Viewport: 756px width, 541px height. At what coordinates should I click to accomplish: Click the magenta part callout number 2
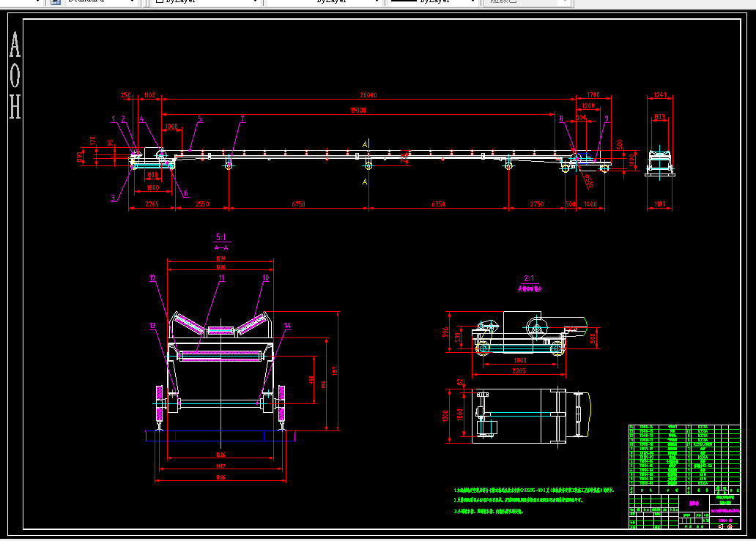[123, 119]
